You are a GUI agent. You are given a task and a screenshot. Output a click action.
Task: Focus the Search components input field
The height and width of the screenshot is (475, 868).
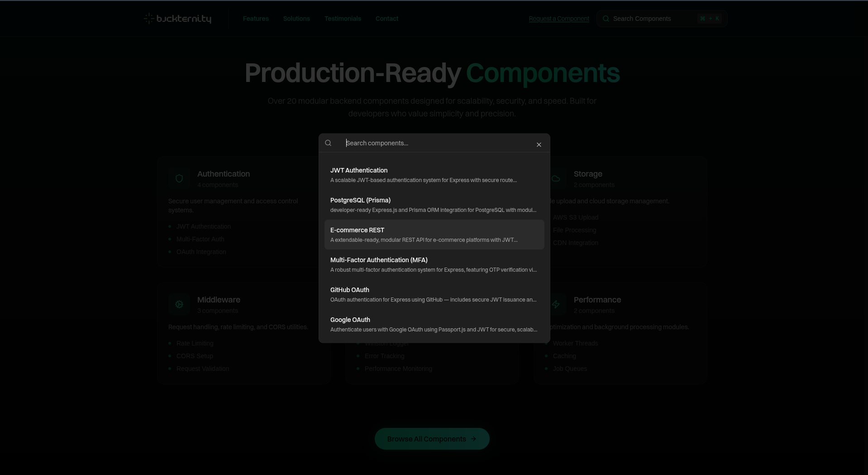click(x=434, y=143)
